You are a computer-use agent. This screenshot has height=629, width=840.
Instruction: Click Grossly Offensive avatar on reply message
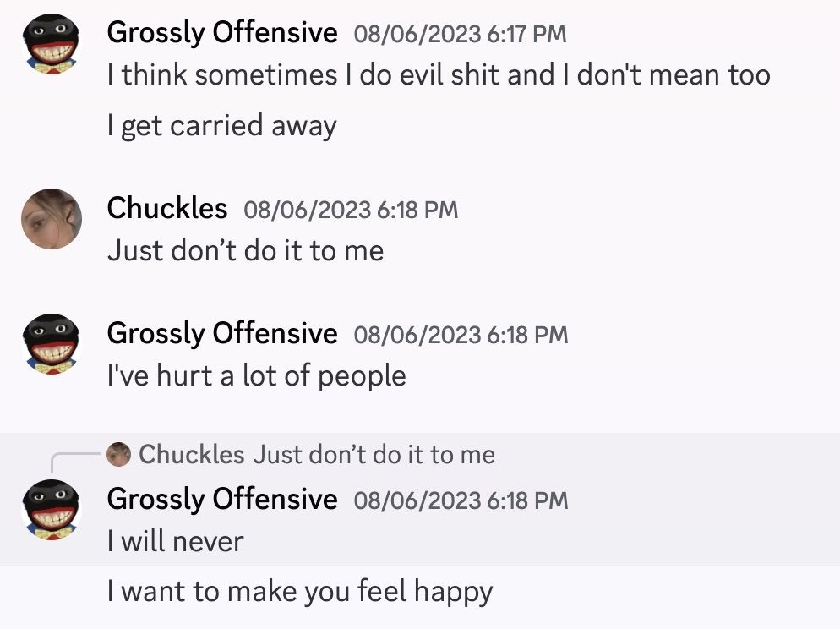(52, 510)
